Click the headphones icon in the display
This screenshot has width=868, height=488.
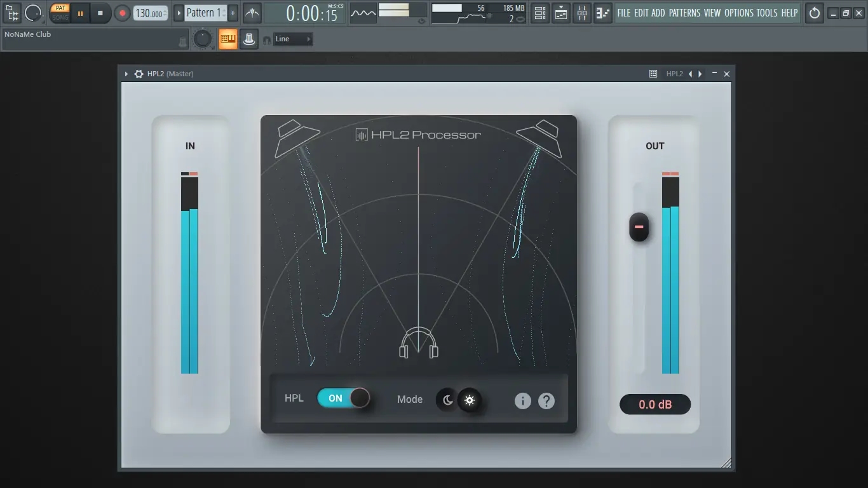419,343
